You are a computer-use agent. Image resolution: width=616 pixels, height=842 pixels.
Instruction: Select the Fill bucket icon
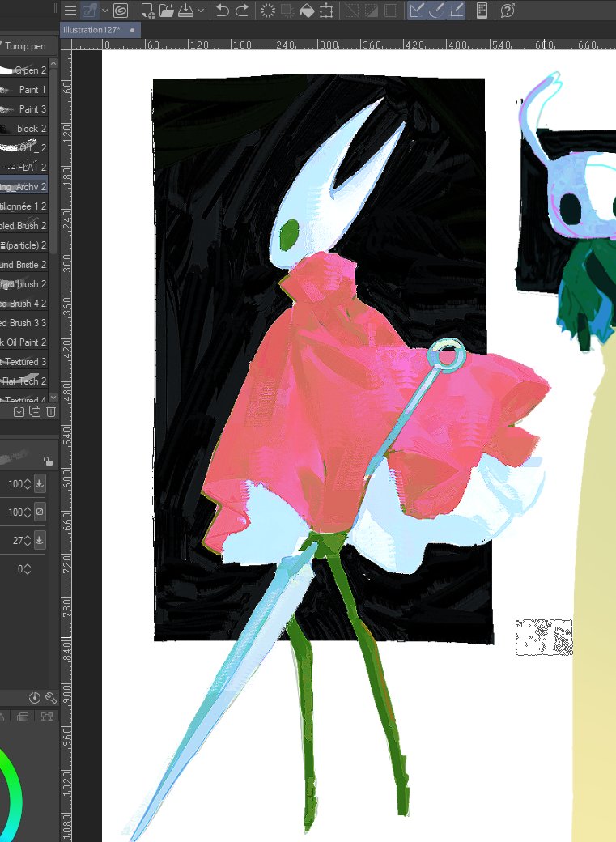[x=307, y=11]
